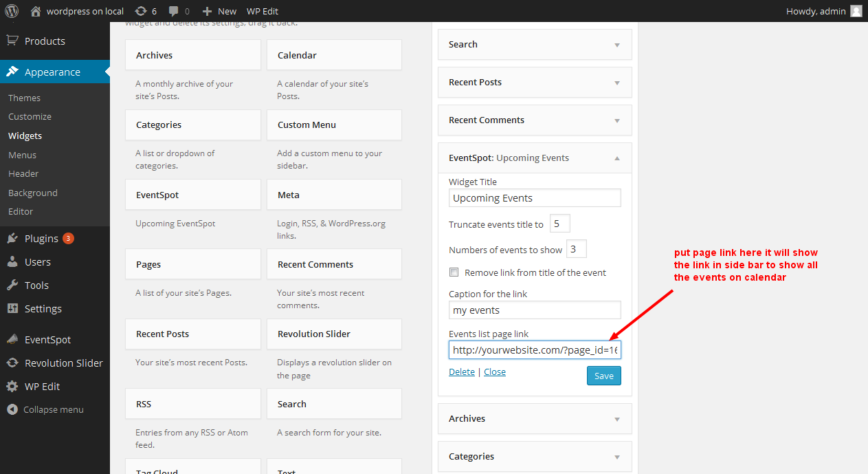The width and height of the screenshot is (868, 474).
Task: Click the Tools wrench icon
Action: (x=12, y=286)
